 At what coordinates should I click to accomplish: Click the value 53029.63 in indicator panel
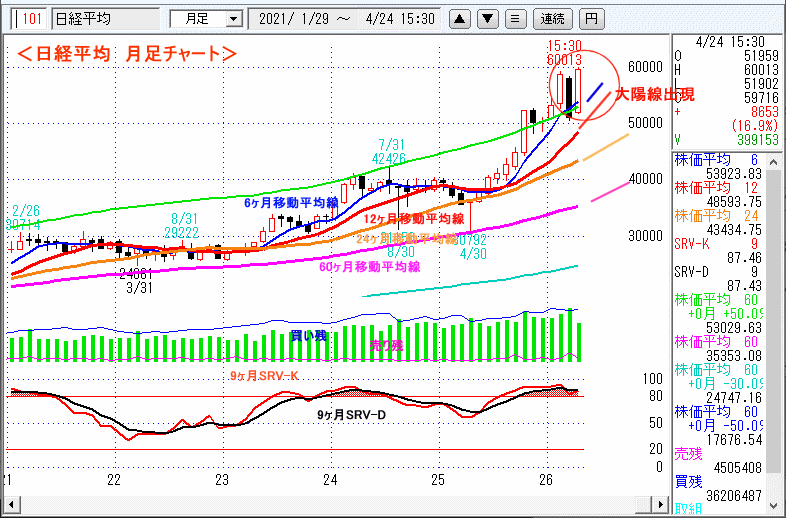[x=733, y=328]
